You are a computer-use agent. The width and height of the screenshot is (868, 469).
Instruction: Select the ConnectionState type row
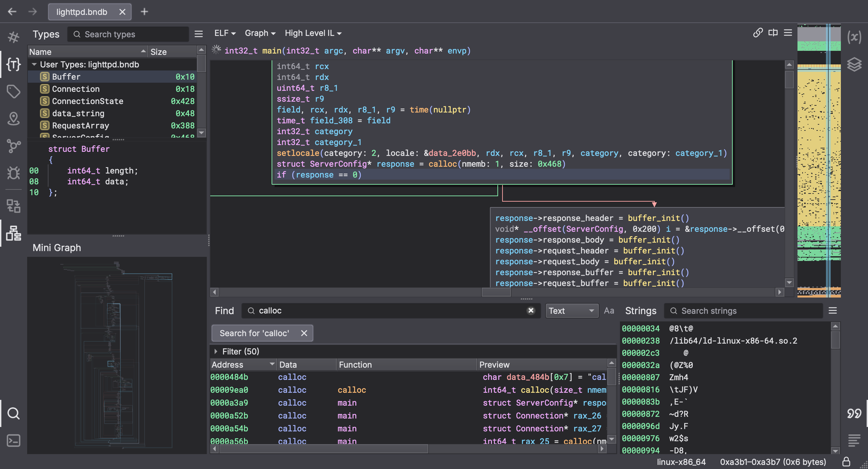[87, 101]
